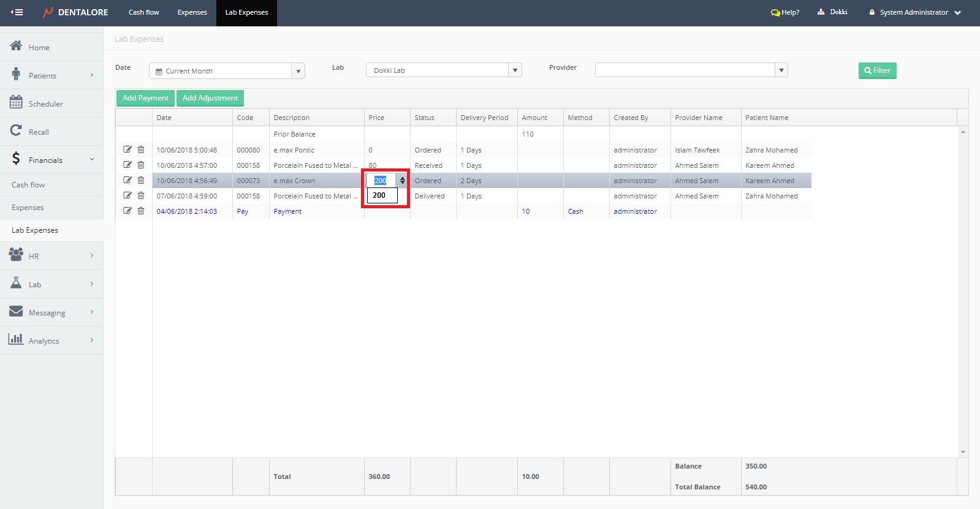Delete the e.max Crown row via trash icon

(141, 180)
